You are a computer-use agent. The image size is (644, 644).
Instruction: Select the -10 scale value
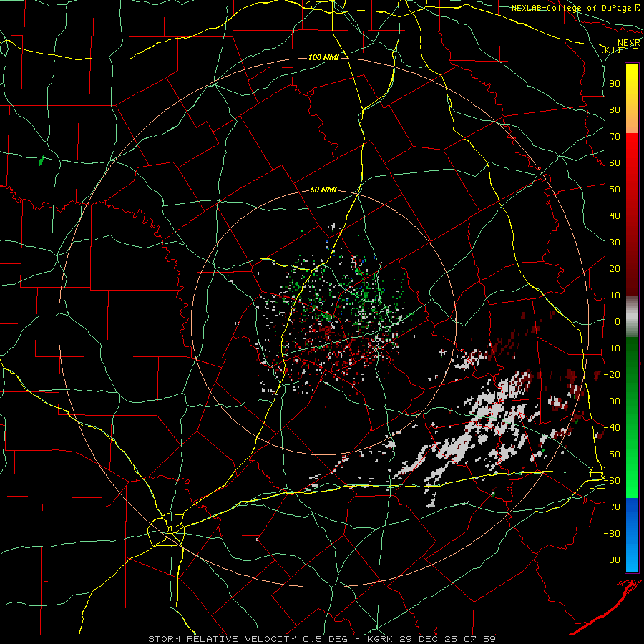(x=613, y=348)
